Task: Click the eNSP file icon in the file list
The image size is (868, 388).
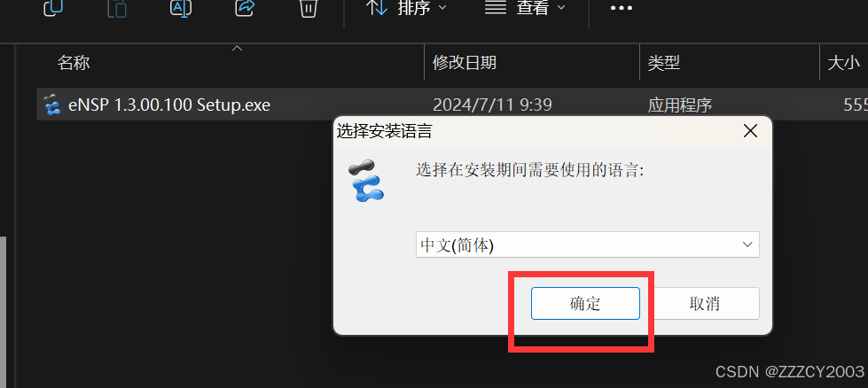Action: pos(51,105)
